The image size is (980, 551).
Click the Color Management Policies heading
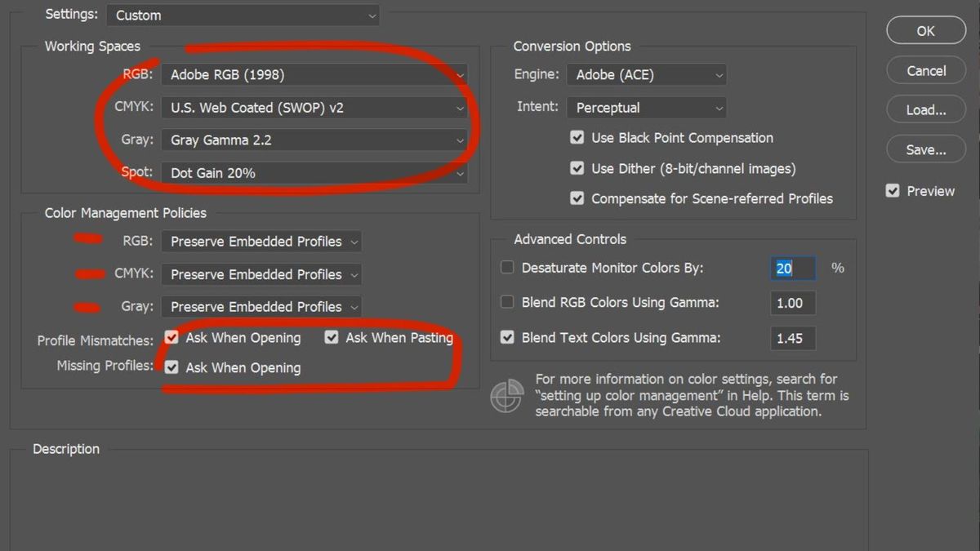pyautogui.click(x=126, y=213)
